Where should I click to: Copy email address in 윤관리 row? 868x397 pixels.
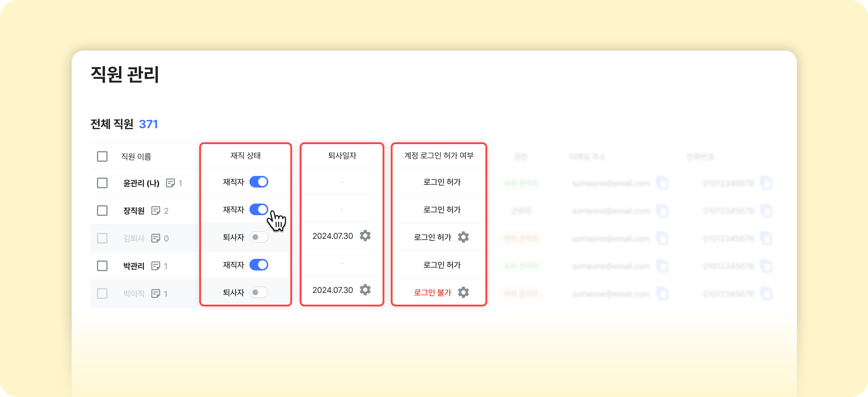coord(662,183)
